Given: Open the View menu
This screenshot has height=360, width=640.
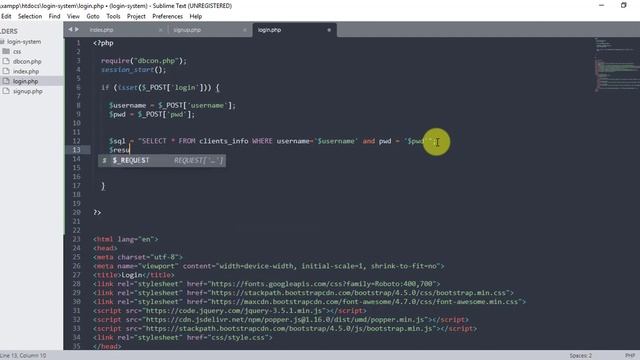Looking at the screenshot, I should (73, 16).
